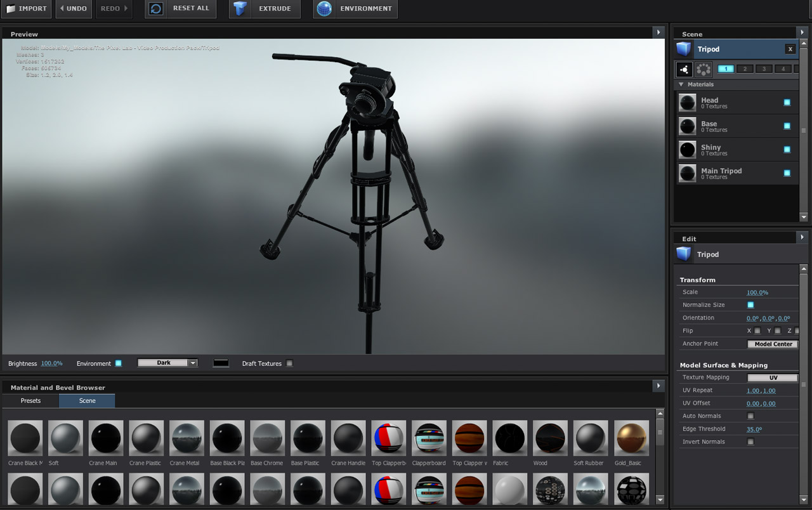The height and width of the screenshot is (510, 812).
Task: Click the Scale 100.0% value
Action: point(757,292)
